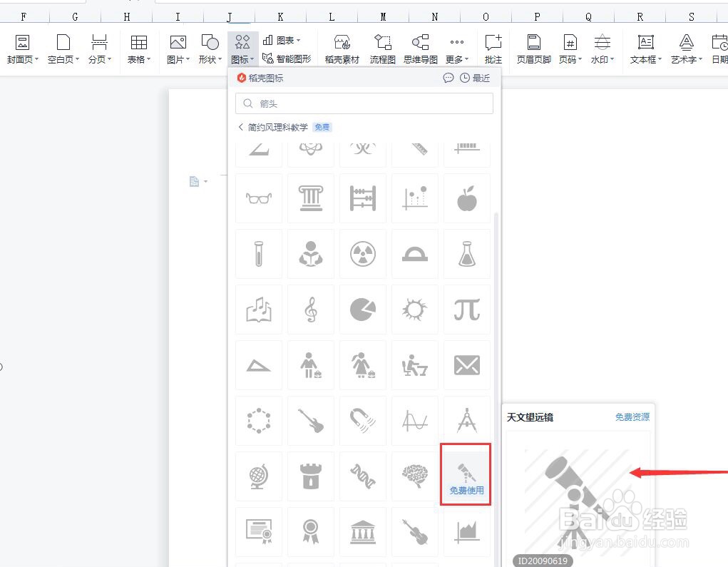Open 最近 recent icons

(475, 78)
